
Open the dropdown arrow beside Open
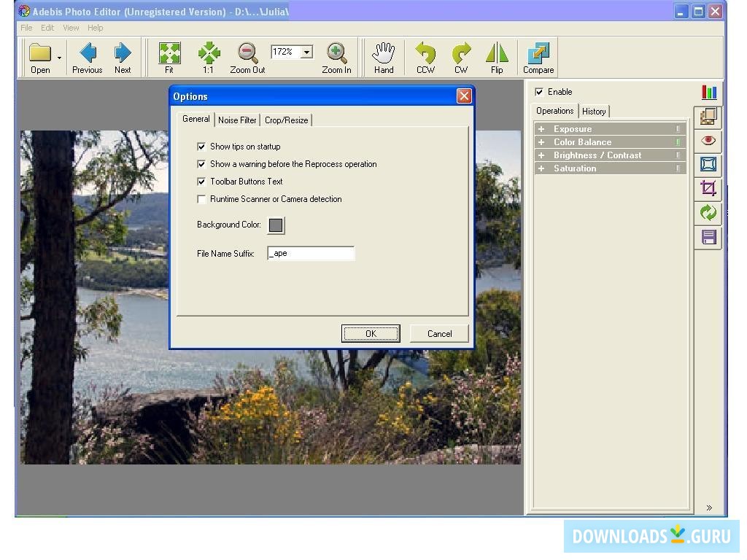click(x=60, y=58)
